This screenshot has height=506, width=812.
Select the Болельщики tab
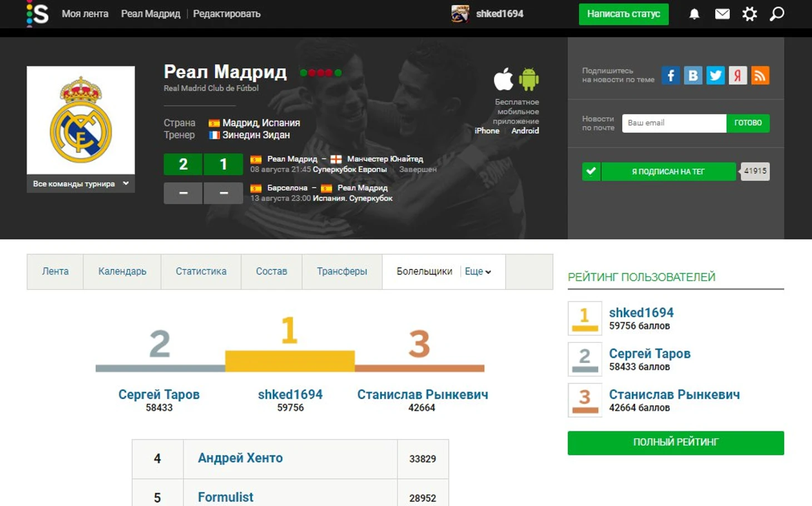click(x=424, y=272)
